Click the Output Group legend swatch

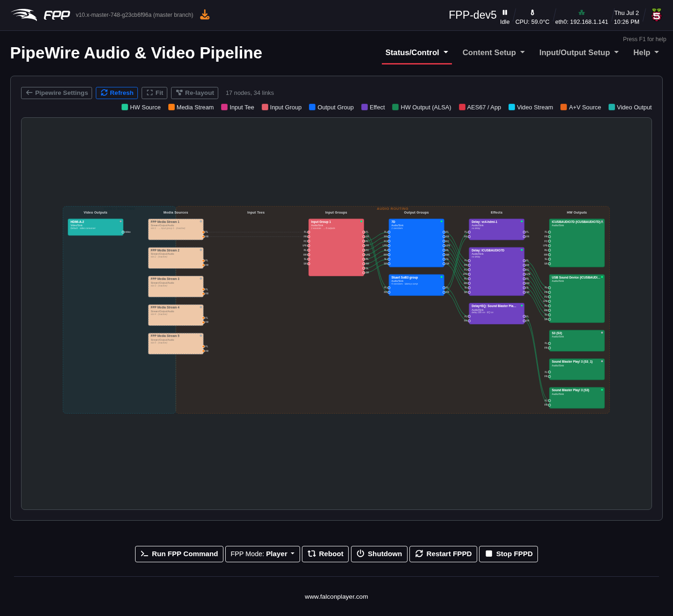click(312, 107)
